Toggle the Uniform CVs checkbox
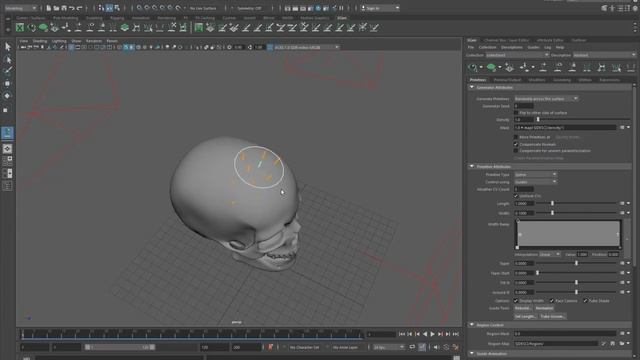This screenshot has width=640, height=360. pos(516,196)
